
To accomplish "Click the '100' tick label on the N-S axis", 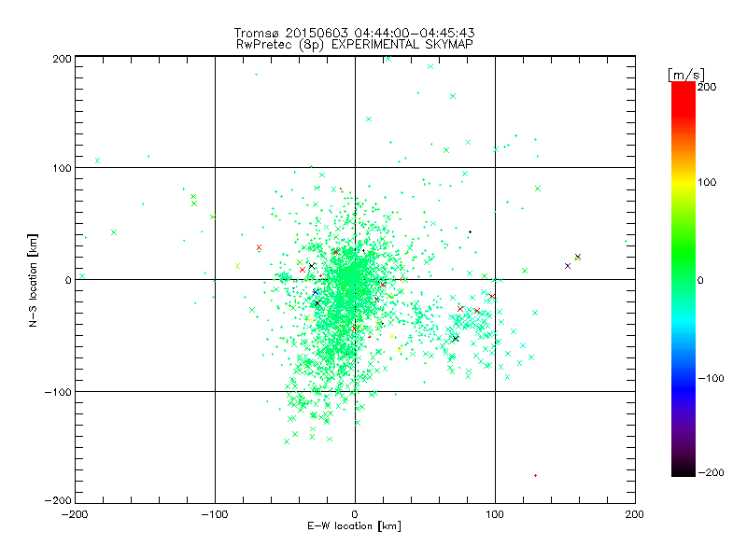I will pyautogui.click(x=63, y=168).
